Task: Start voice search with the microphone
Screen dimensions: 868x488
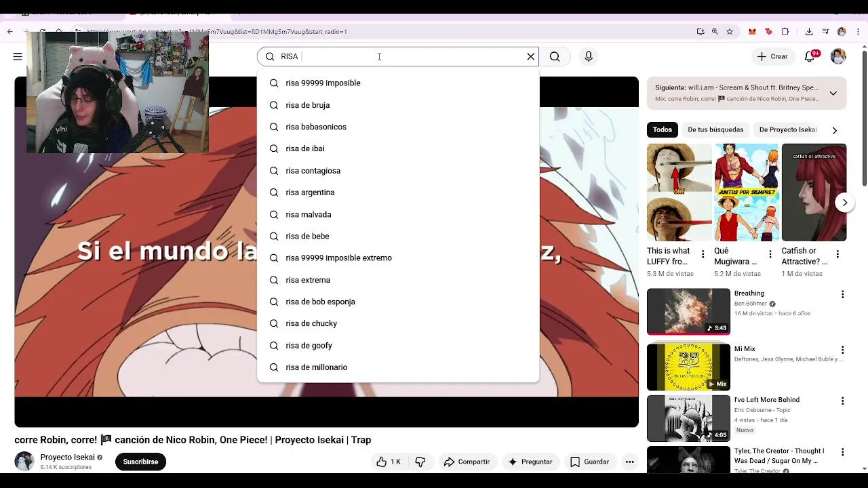Action: (x=589, y=56)
